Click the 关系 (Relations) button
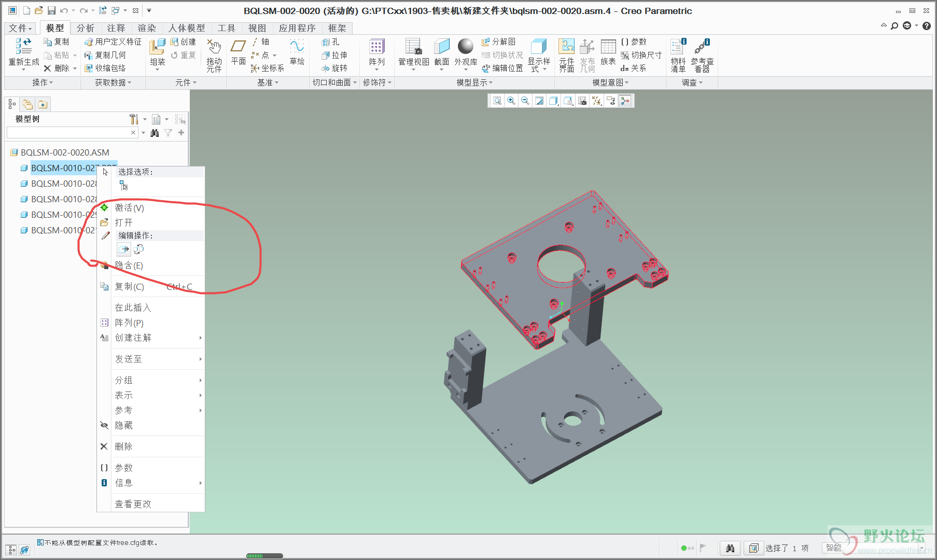Image resolution: width=937 pixels, height=560 pixels. click(x=633, y=68)
